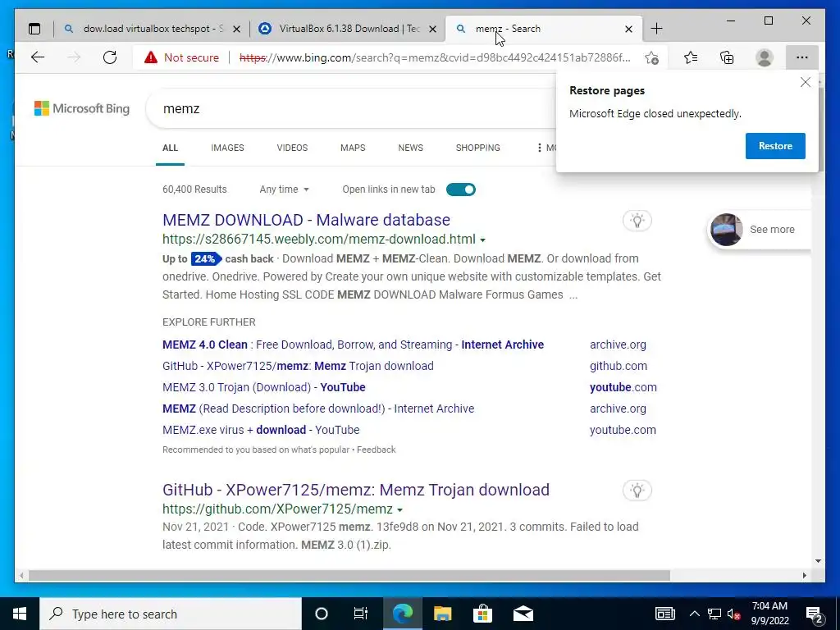Add this page to favorites

(x=651, y=57)
